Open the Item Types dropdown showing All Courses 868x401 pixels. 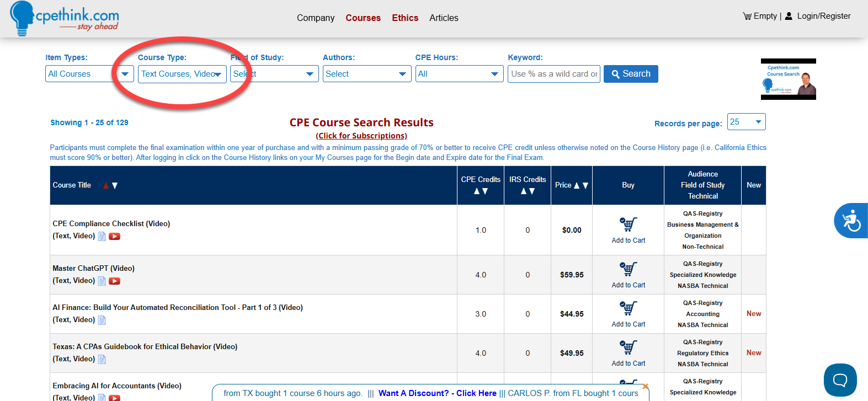point(89,74)
